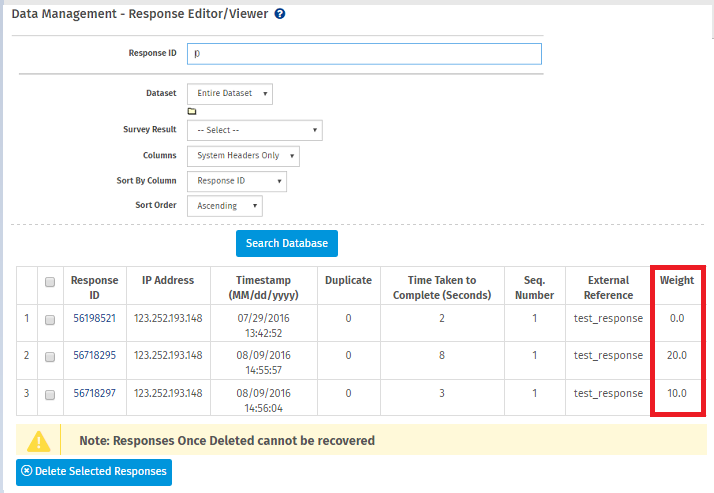Toggle the select-all checkbox in table header
The height and width of the screenshot is (493, 714).
(x=50, y=282)
